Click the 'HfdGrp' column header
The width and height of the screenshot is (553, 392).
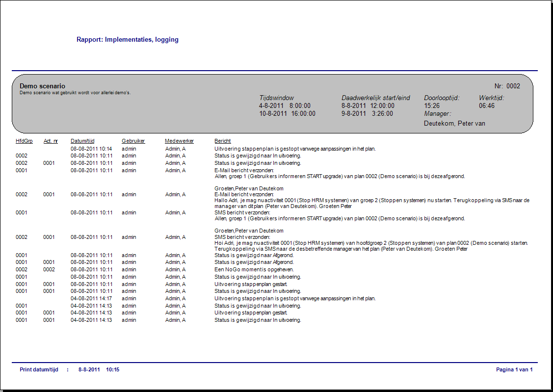coord(24,141)
